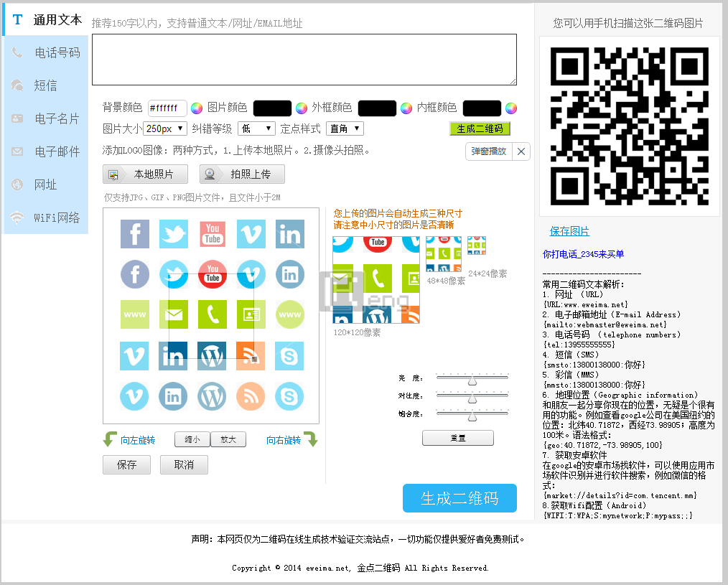Click the 对比度 contrast slider handle
The width and height of the screenshot is (728, 585).
pyautogui.click(x=472, y=399)
